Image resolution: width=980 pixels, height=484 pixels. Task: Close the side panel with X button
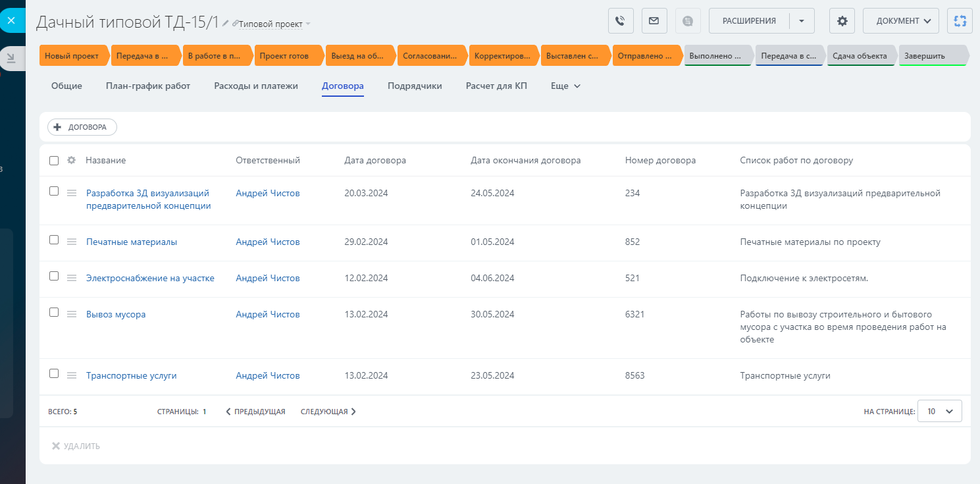pyautogui.click(x=11, y=20)
